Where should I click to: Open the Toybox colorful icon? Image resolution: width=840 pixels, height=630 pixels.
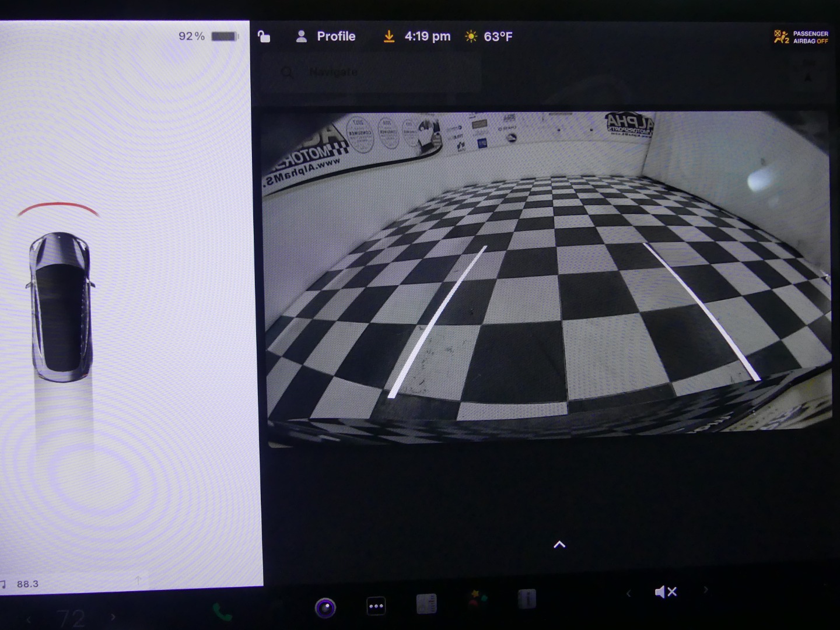[x=477, y=599]
